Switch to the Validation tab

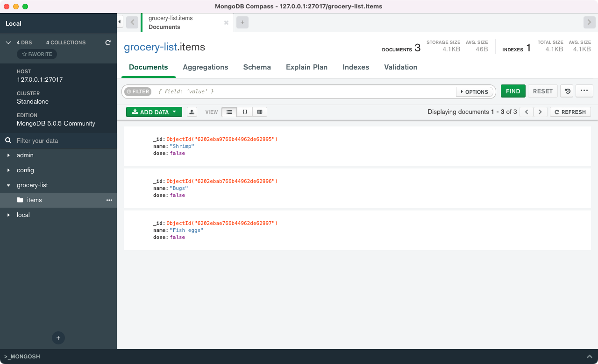401,67
